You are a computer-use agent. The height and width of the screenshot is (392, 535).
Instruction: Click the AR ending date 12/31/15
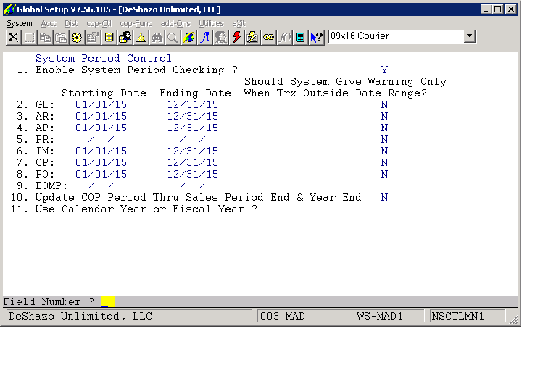[192, 117]
